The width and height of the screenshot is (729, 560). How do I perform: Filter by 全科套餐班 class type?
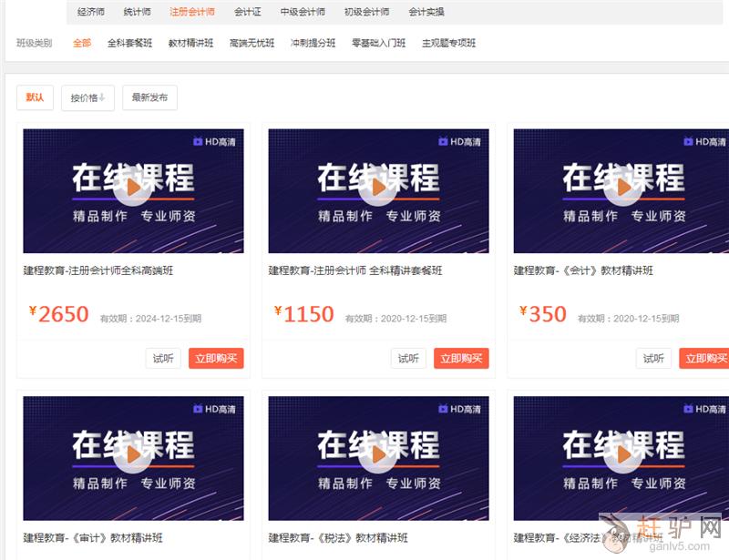pyautogui.click(x=129, y=43)
